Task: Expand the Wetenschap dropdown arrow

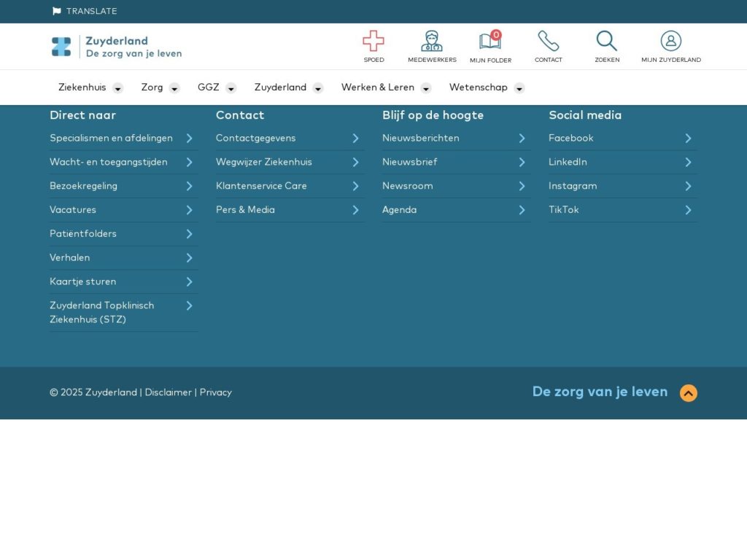Action: 519,88
